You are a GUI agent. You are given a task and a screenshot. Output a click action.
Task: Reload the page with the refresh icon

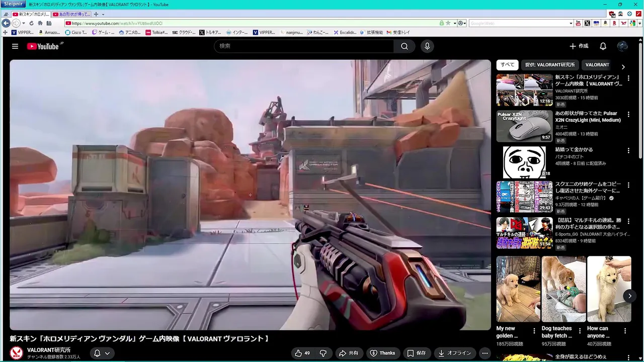[x=31, y=23]
